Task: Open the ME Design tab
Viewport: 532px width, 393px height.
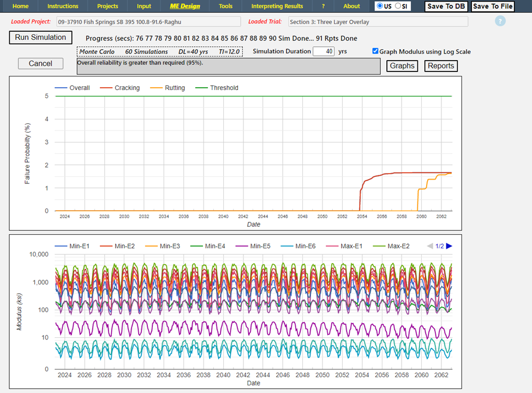Action: [x=185, y=7]
